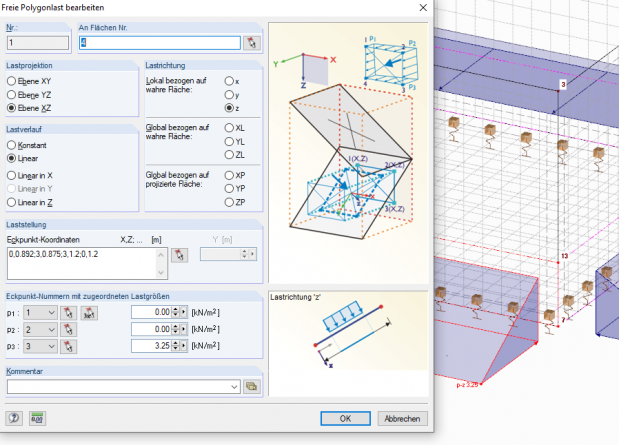This screenshot has width=619, height=445.
Task: Pick corner point p2 graphically
Action: (x=68, y=329)
